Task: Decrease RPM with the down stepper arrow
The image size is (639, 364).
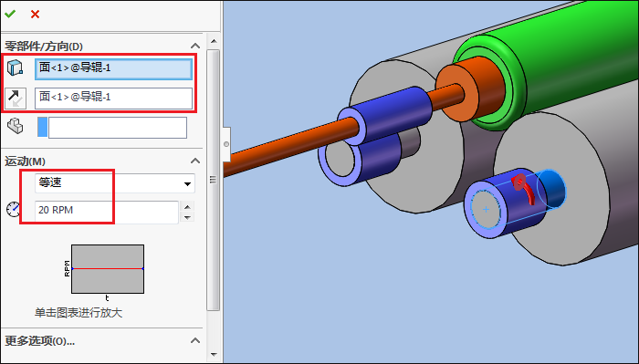Action: (x=187, y=216)
